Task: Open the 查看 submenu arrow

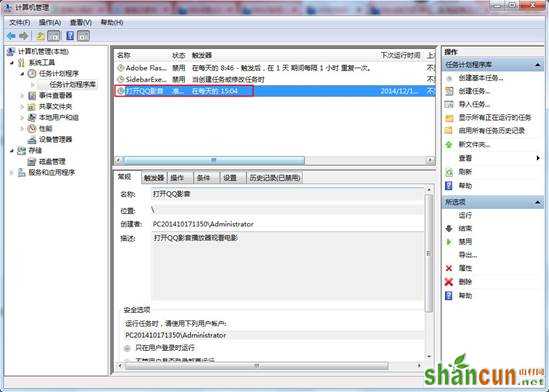Action: click(x=537, y=158)
